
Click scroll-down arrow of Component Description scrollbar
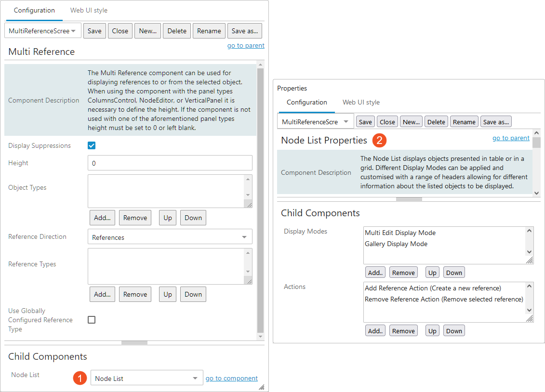(537, 193)
